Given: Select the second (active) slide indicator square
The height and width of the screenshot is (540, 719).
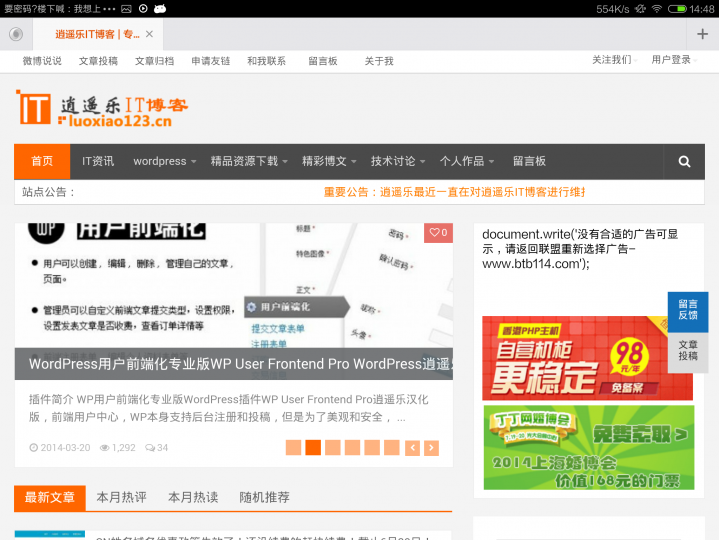Looking at the screenshot, I should tap(313, 448).
